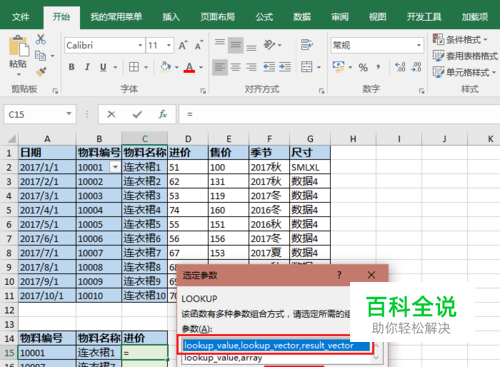Viewport: 500px width, 367px height.
Task: Toggle Italic formatting
Action: click(x=87, y=67)
